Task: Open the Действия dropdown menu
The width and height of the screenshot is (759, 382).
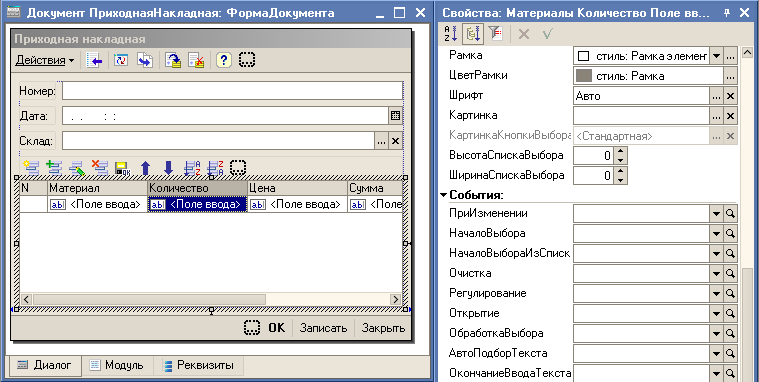Action: tap(45, 61)
